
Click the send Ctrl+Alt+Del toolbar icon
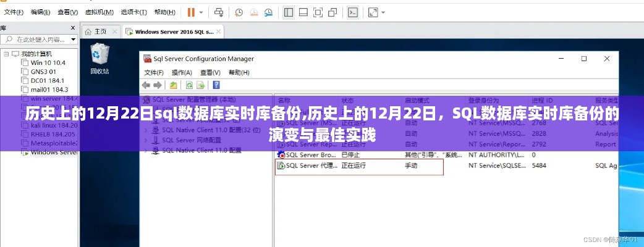point(219,12)
